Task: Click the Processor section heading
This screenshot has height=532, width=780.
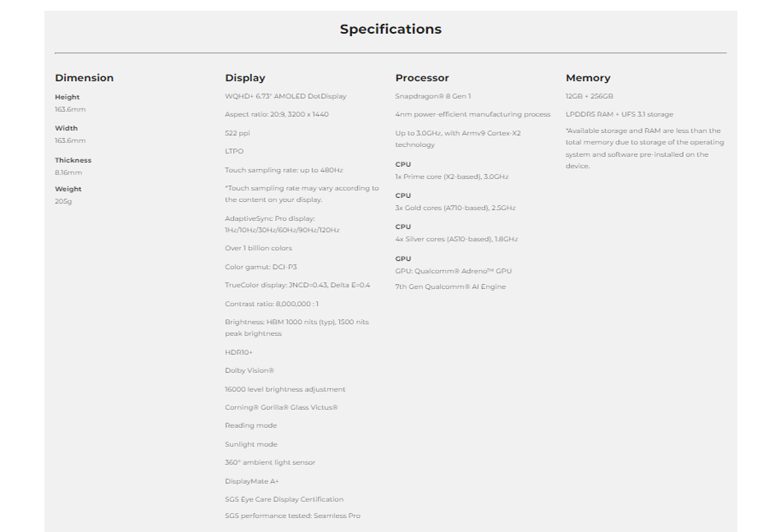Action: pos(422,77)
